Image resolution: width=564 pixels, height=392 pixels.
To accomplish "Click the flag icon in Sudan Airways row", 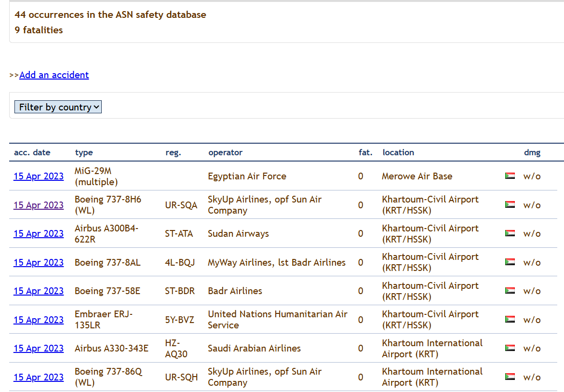I will [510, 233].
